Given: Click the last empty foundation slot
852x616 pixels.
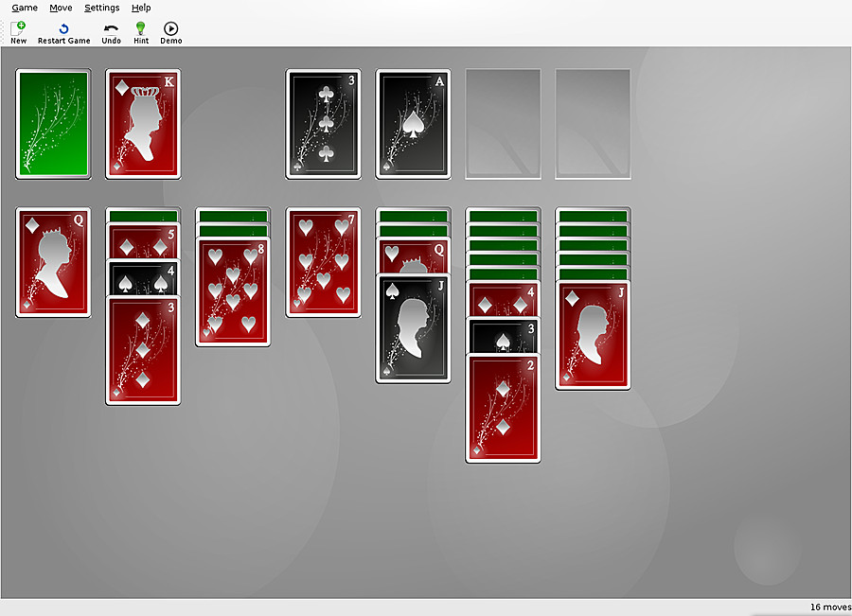Looking at the screenshot, I should point(593,124).
